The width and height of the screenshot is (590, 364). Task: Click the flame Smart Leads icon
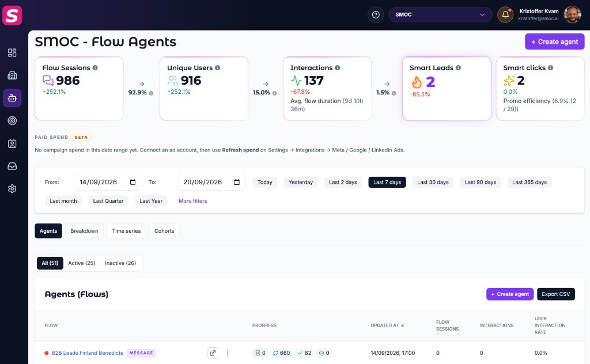pyautogui.click(x=417, y=82)
